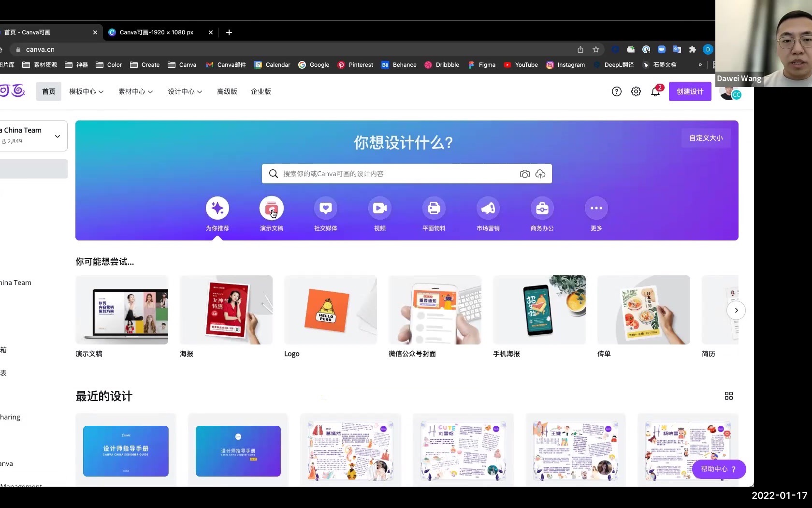The image size is (812, 508).
Task: Select the 商务办公 business office icon
Action: point(542,208)
